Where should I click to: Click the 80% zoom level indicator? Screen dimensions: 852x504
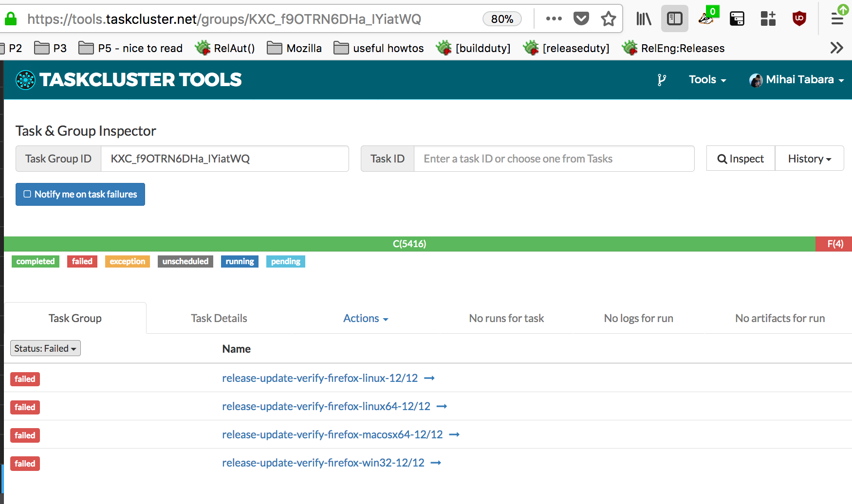pos(502,19)
